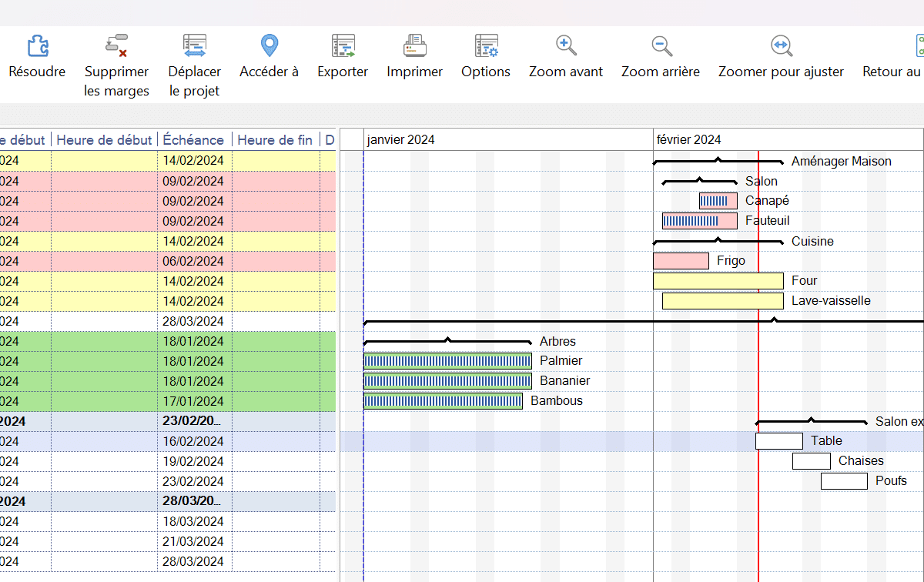The image size is (924, 582).
Task: Select Déplacer le projet tool
Action: pyautogui.click(x=194, y=46)
